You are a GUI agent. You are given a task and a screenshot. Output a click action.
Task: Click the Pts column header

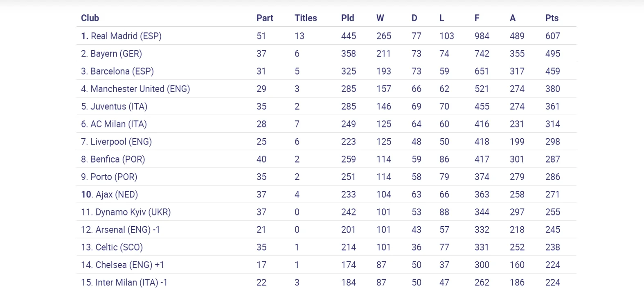pos(552,18)
